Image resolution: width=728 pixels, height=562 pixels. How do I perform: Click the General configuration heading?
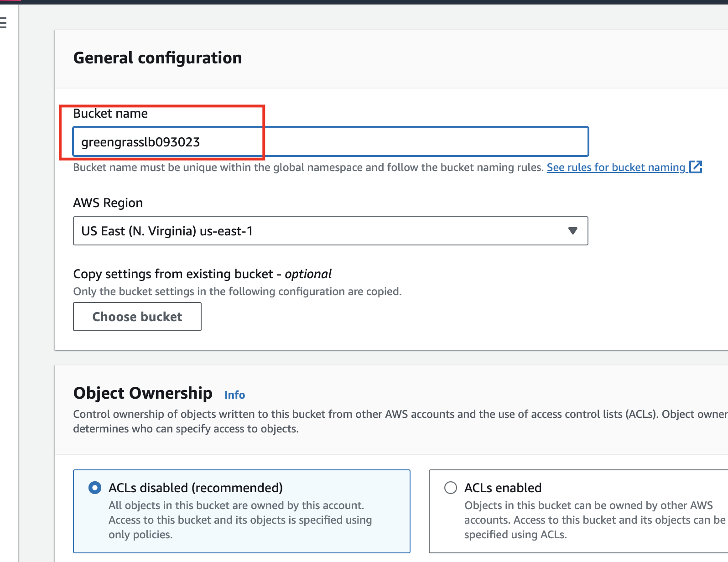pyautogui.click(x=157, y=58)
